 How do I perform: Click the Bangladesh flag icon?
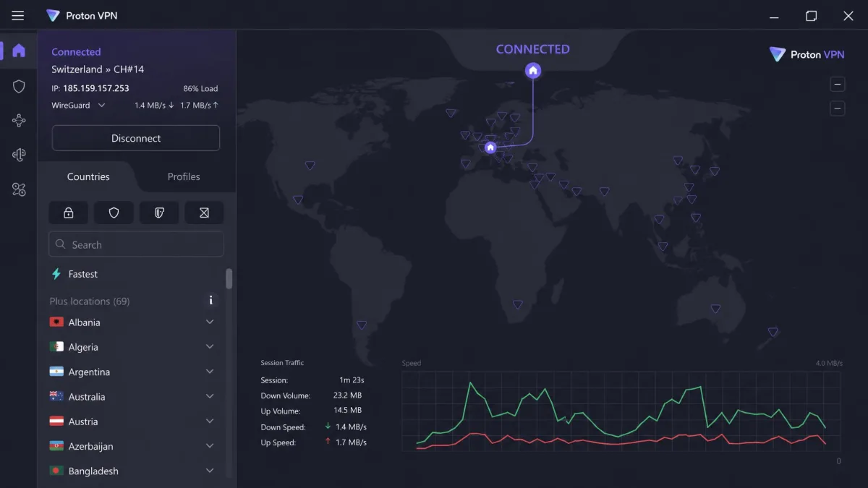56,471
